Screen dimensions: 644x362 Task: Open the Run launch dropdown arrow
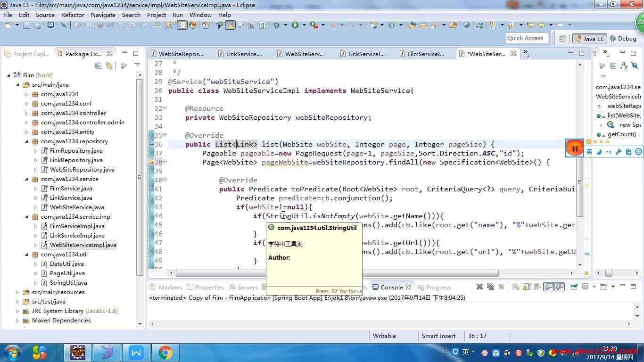304,25
